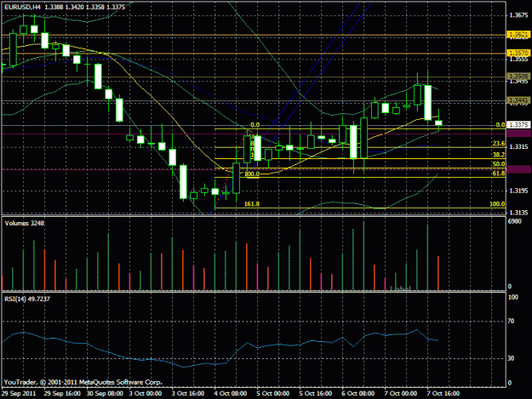
Task: Click the 29 Sep 16:00 time label
Action: click(62, 394)
